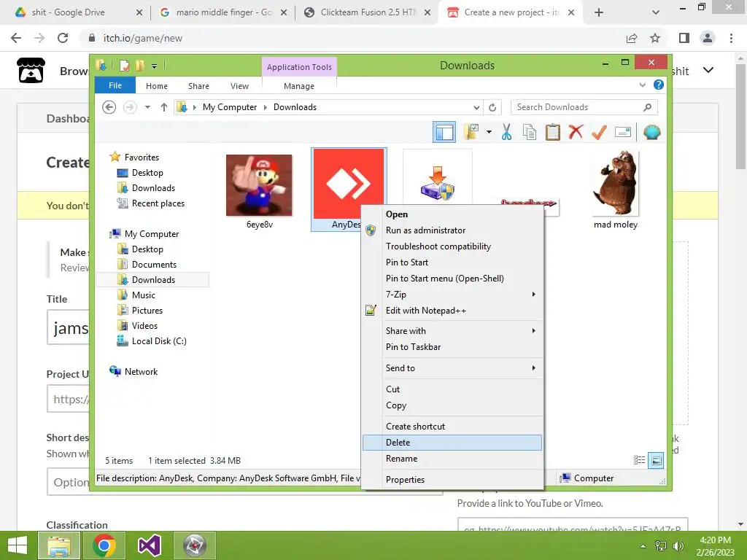
Task: Select Open in the context menu
Action: [452, 214]
